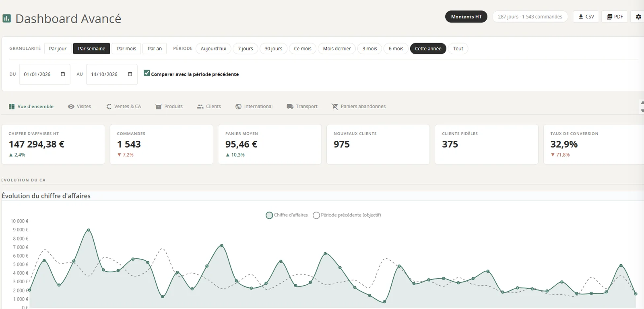The image size is (644, 309).
Task: Open the calendar picker for the end date
Action: (x=130, y=74)
